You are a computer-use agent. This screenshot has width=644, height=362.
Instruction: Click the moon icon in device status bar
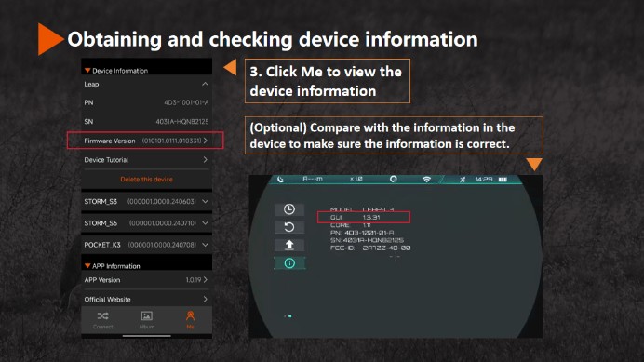click(280, 180)
